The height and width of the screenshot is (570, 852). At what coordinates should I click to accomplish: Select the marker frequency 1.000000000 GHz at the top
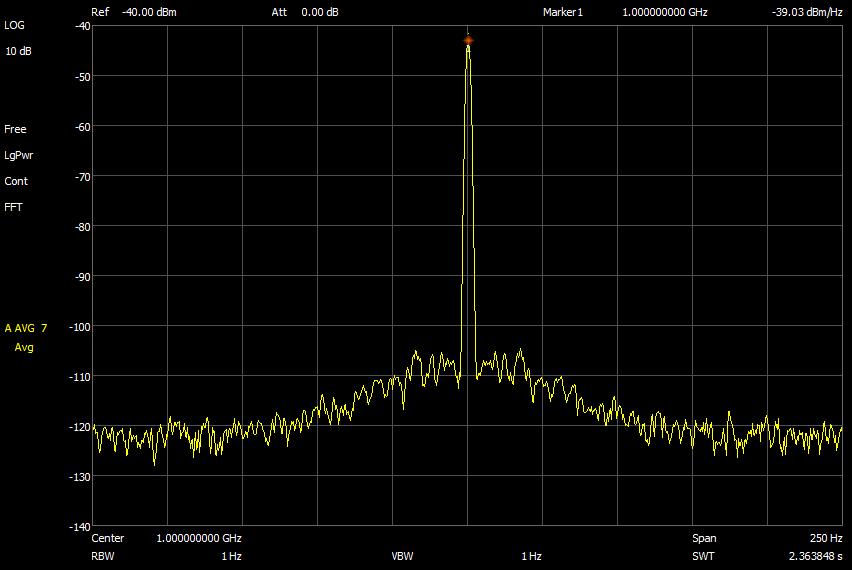[665, 12]
